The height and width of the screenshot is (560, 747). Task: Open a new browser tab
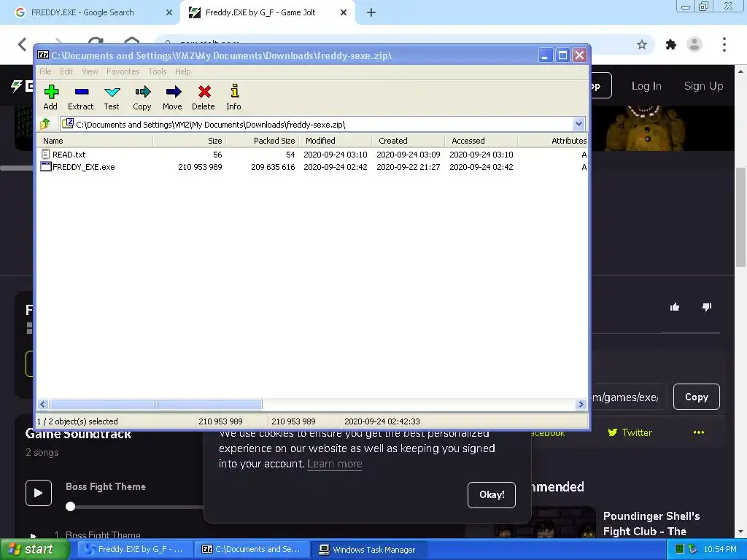click(x=371, y=12)
